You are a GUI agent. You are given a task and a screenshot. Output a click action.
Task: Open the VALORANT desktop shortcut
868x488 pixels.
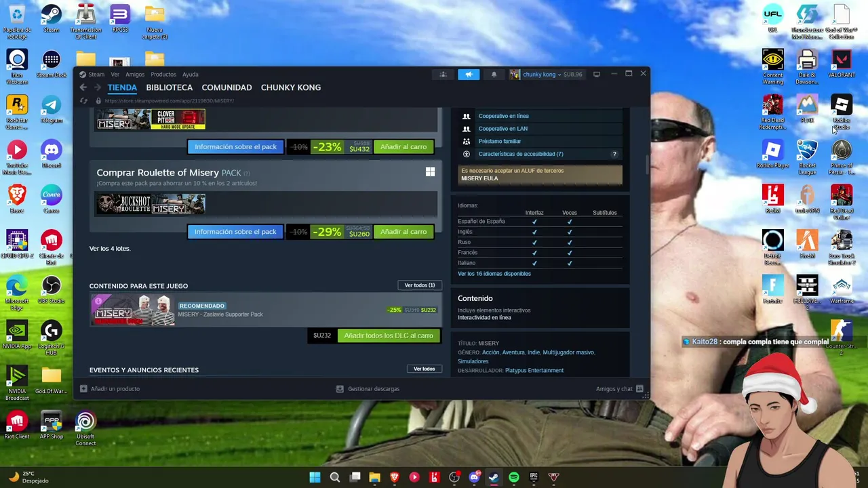pyautogui.click(x=842, y=64)
